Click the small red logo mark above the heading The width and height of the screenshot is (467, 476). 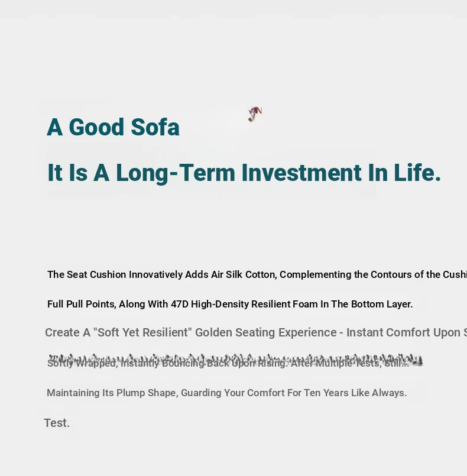click(x=255, y=114)
